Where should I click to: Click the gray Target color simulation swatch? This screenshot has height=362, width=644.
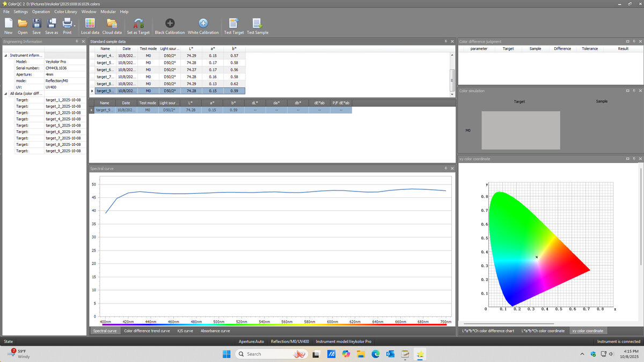coord(521,130)
